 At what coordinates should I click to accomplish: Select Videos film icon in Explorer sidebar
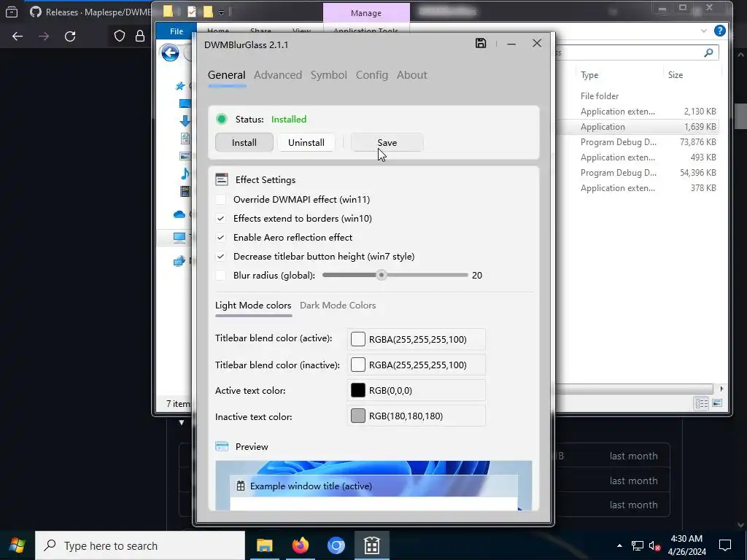coord(185,191)
